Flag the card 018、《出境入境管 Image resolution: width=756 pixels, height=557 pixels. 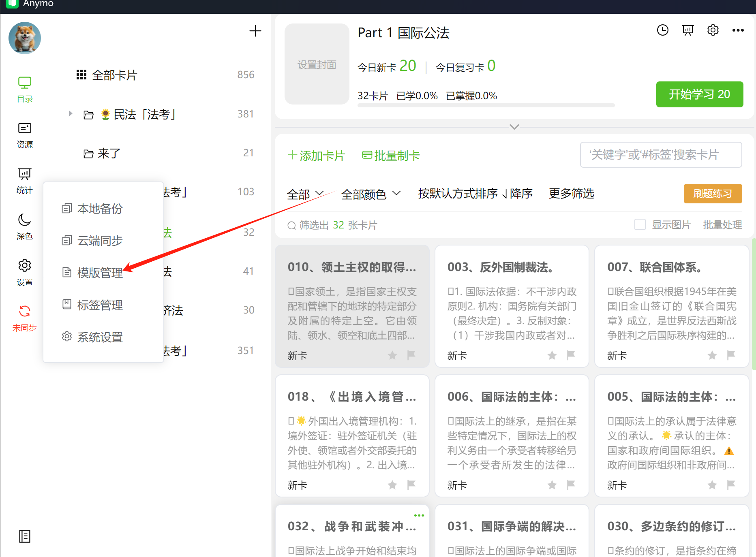[411, 485]
